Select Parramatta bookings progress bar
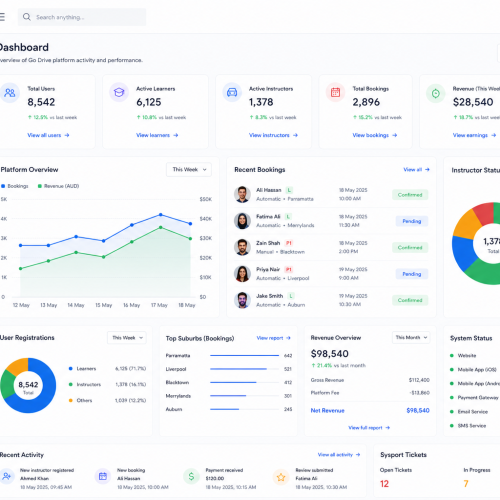Image resolution: width=500 pixels, height=500 pixels. click(x=244, y=356)
